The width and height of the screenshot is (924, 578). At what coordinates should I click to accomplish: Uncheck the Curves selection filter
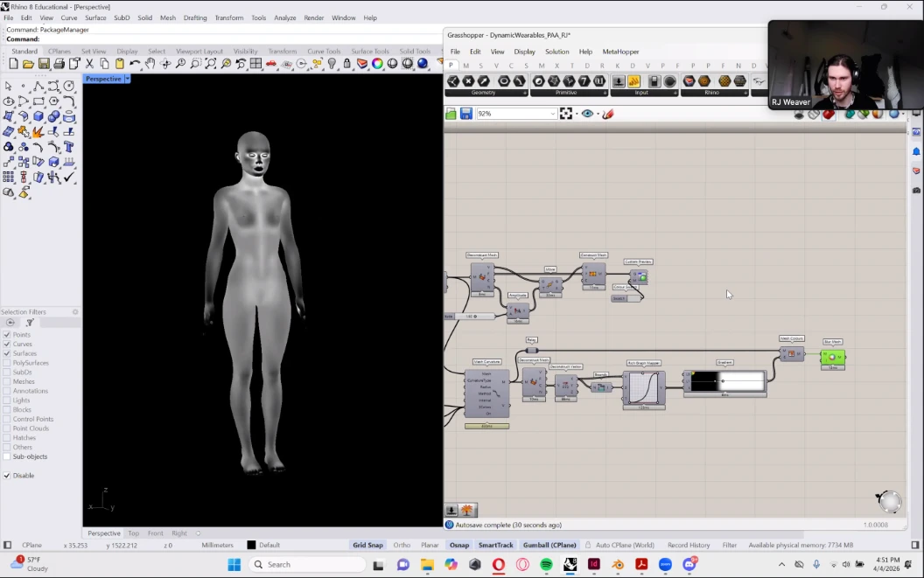[x=8, y=345]
